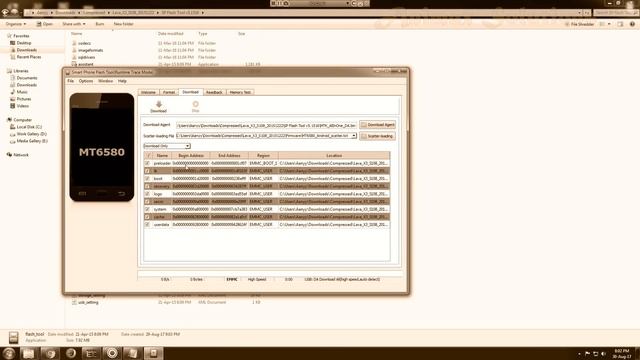640x360 pixels.
Task: Click Open in the Explorer toolbar
Action: click(x=45, y=24)
